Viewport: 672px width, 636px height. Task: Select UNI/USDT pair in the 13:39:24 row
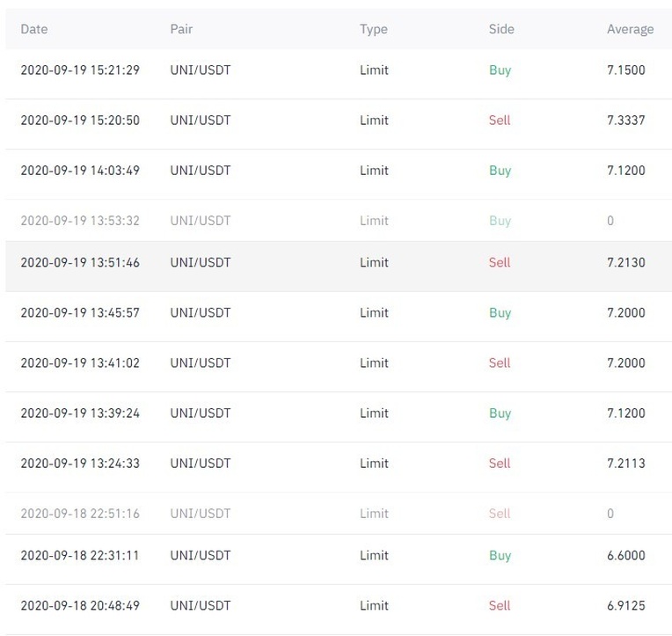point(201,413)
